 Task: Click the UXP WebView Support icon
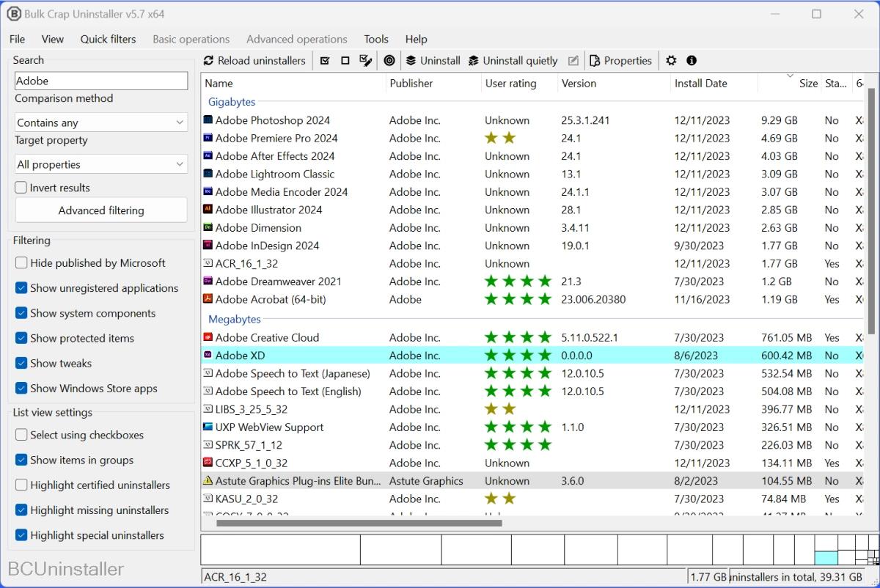208,427
